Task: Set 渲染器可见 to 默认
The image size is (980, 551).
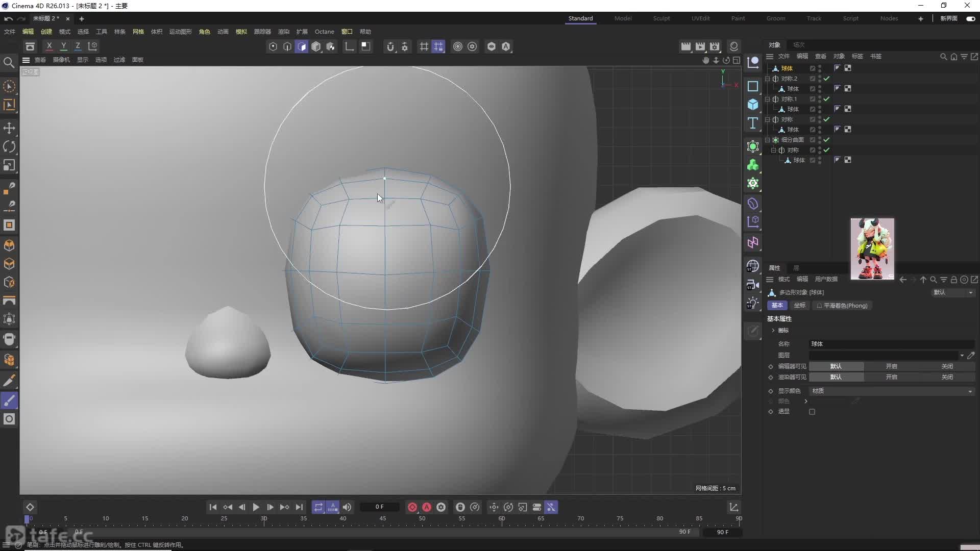Action: pyautogui.click(x=836, y=377)
